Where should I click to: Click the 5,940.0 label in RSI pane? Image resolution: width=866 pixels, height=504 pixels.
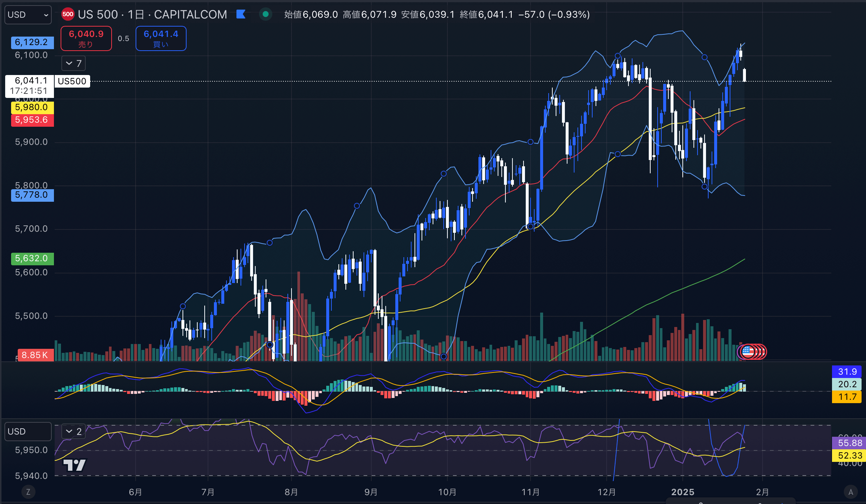(31, 476)
